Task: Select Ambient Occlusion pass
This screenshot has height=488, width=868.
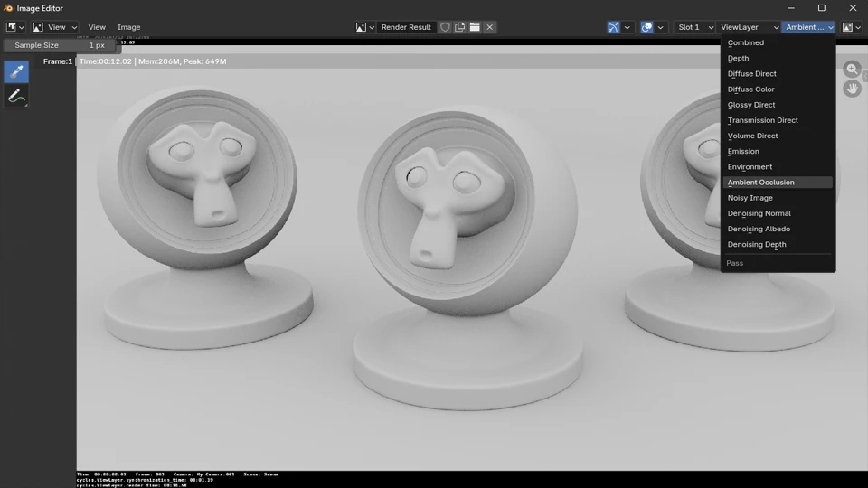Action: (778, 182)
